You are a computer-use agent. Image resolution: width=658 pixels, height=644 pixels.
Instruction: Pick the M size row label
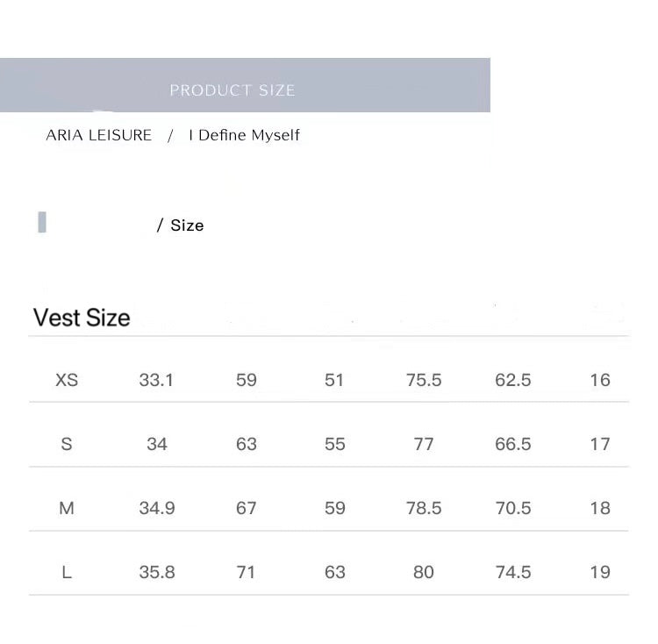(67, 508)
